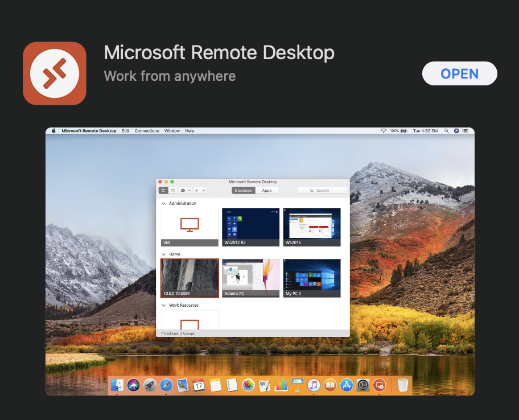Open the Help menu
519x420 pixels.
click(x=190, y=131)
